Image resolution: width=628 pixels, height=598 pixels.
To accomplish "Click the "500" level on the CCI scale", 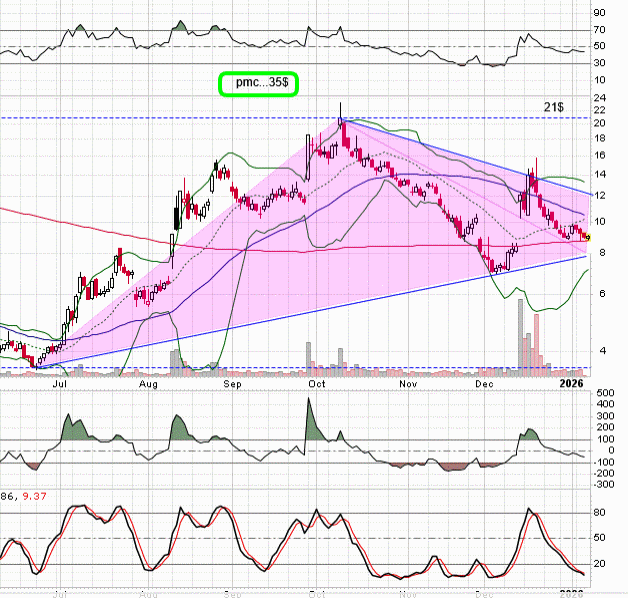I will click(603, 393).
